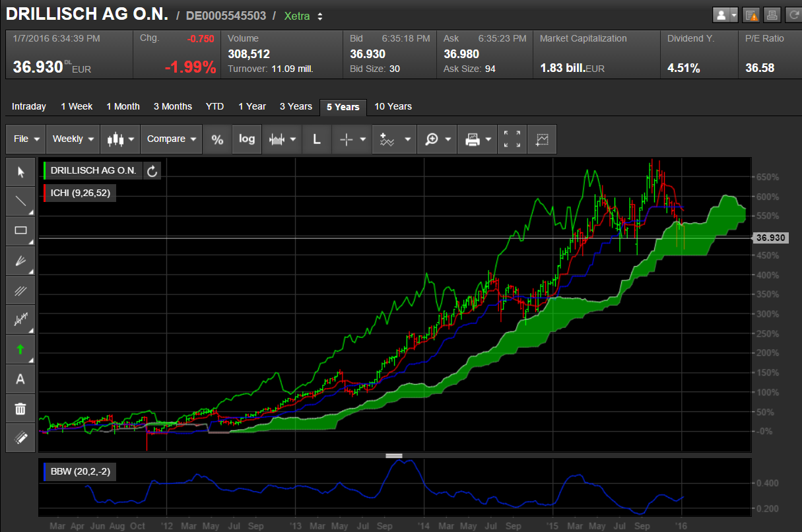Click the top-right print page icon

pos(772,15)
